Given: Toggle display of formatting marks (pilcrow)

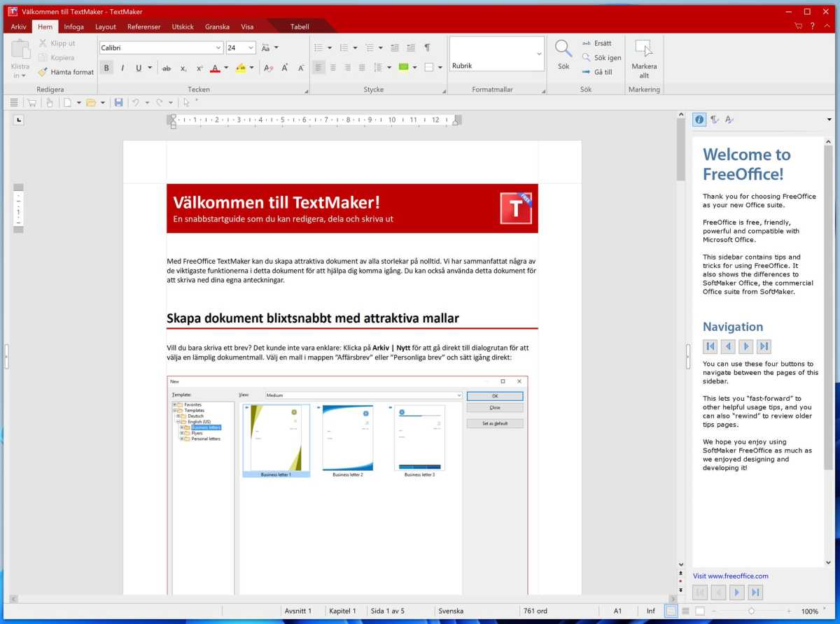Looking at the screenshot, I should [x=427, y=48].
